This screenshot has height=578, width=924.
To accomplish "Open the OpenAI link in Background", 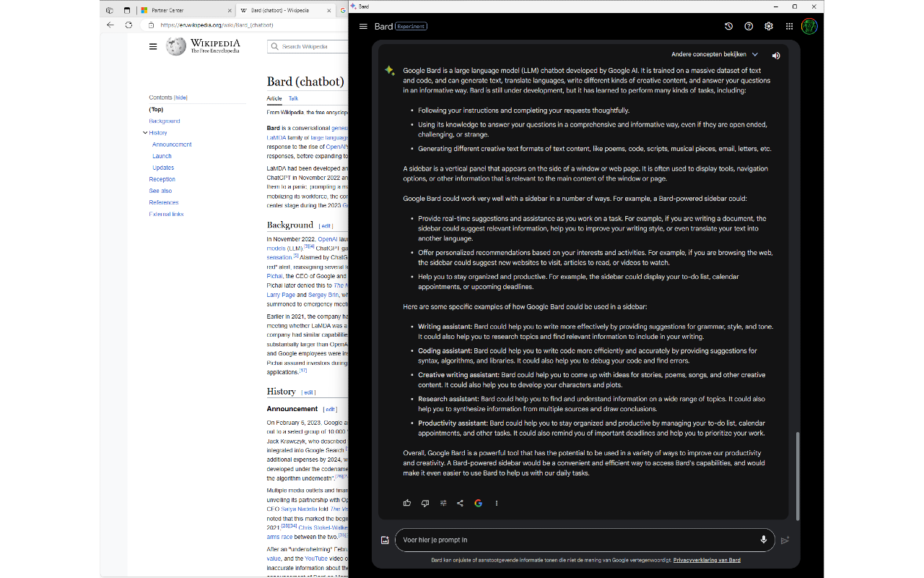I will (x=328, y=238).
